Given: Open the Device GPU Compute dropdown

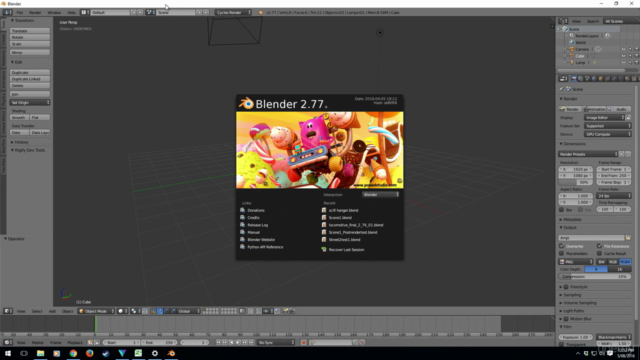Looking at the screenshot, I should pyautogui.click(x=608, y=134).
